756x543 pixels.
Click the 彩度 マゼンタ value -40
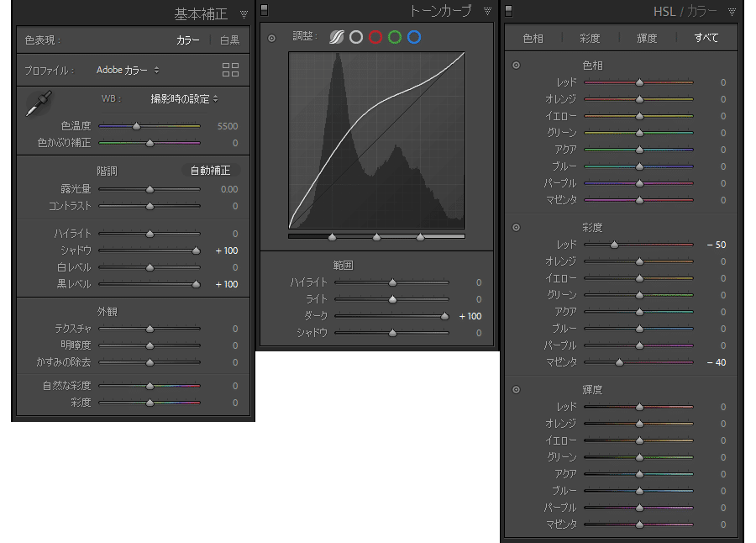717,362
